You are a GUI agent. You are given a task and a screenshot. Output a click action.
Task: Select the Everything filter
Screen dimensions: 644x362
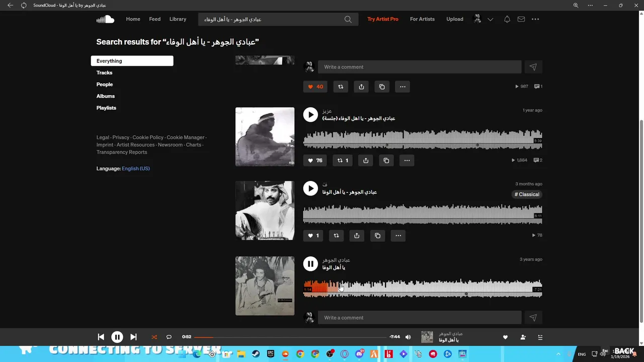pyautogui.click(x=132, y=61)
